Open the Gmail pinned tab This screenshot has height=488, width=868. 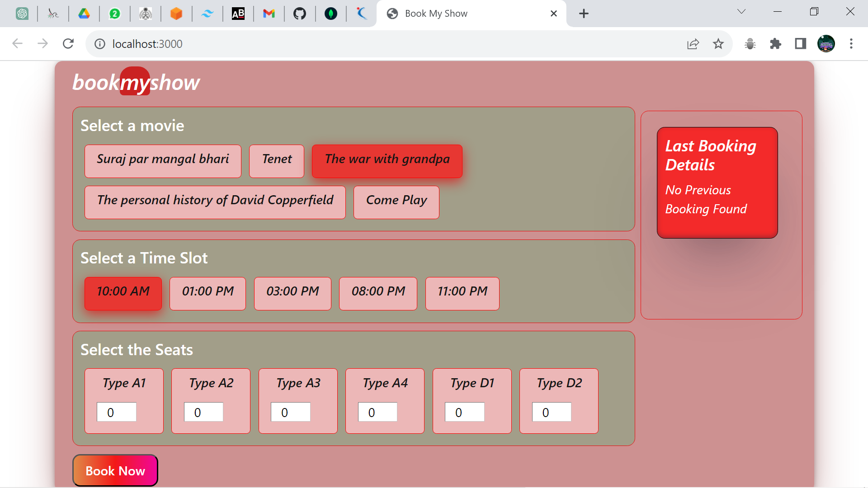pyautogui.click(x=269, y=14)
